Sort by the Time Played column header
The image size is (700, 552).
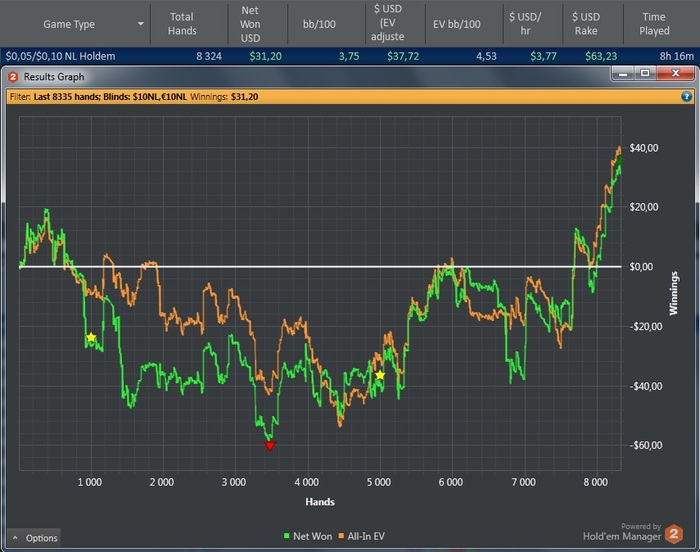[661, 24]
